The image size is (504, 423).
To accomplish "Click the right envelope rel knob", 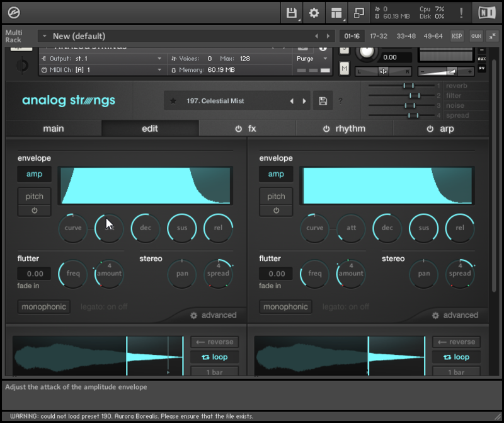I will (x=460, y=228).
